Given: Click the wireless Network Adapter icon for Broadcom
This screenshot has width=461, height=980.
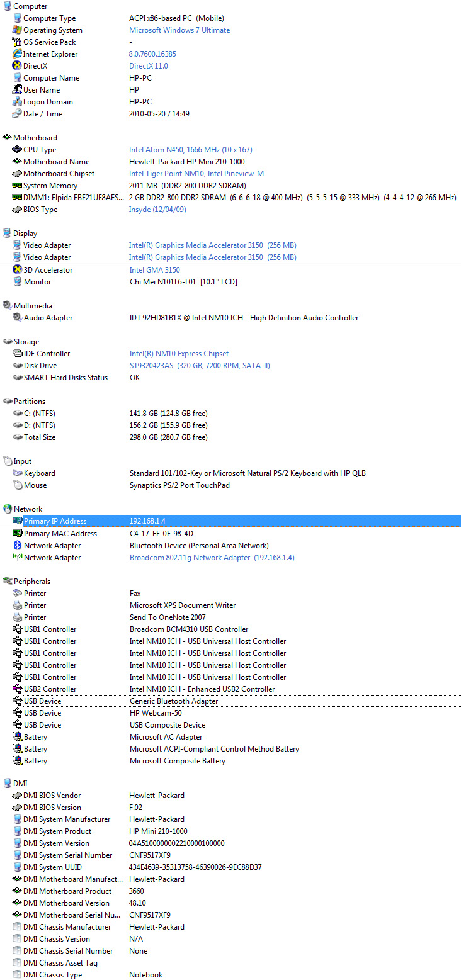Looking at the screenshot, I should pyautogui.click(x=17, y=558).
